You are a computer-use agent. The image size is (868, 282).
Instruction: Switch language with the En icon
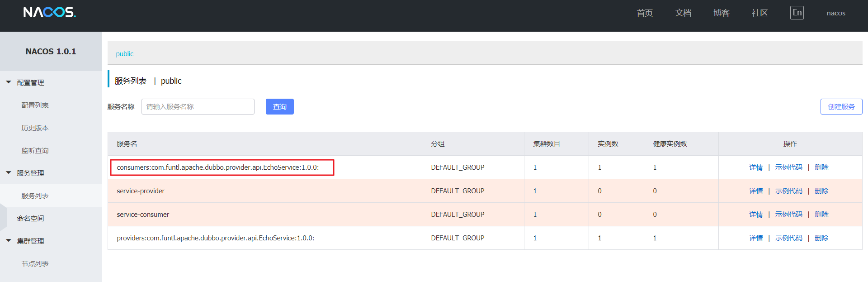click(797, 13)
